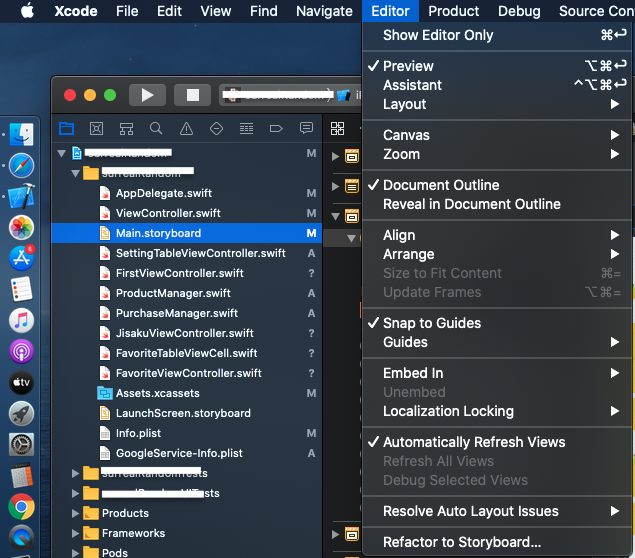Open the Product menu
This screenshot has height=558, width=635.
(x=454, y=11)
